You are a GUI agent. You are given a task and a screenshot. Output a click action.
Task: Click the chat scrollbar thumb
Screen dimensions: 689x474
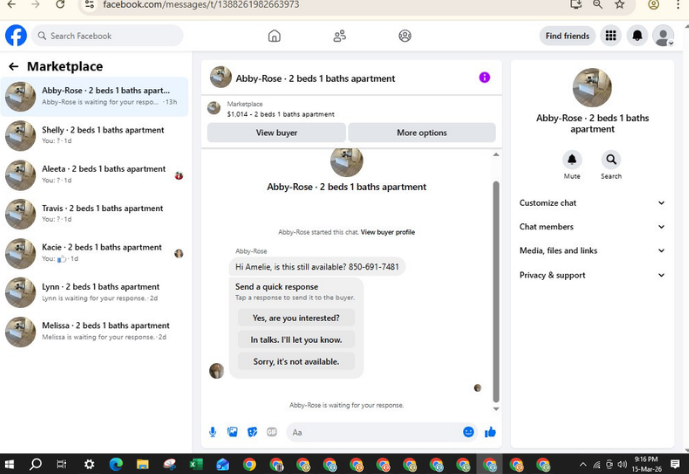(496, 291)
